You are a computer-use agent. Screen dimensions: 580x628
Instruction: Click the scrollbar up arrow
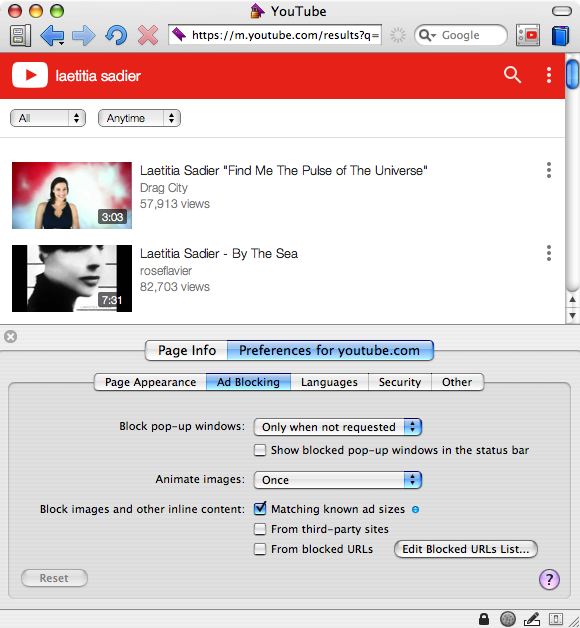pyautogui.click(x=572, y=300)
